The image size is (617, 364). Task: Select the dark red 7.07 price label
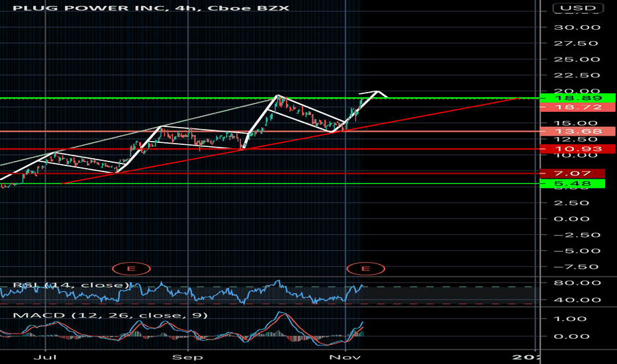(573, 173)
